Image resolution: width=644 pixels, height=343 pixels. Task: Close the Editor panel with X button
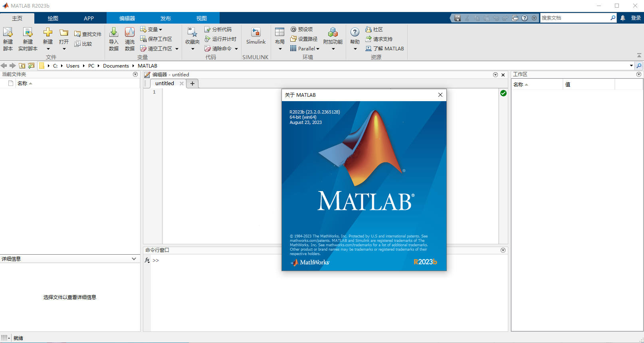(503, 75)
